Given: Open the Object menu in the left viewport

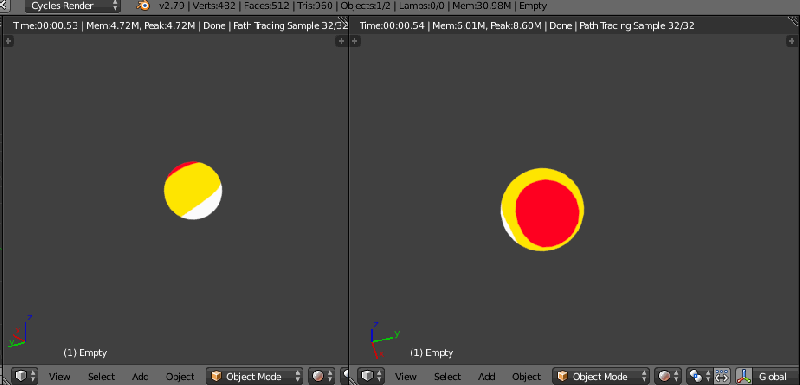Looking at the screenshot, I should (x=180, y=377).
